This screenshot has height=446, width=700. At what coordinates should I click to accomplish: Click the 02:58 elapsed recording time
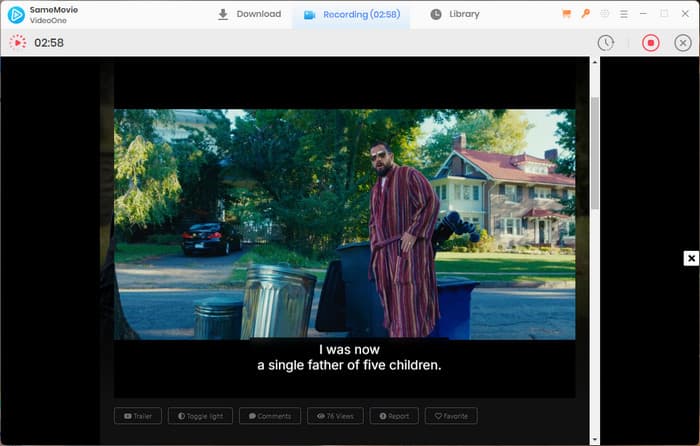[49, 43]
